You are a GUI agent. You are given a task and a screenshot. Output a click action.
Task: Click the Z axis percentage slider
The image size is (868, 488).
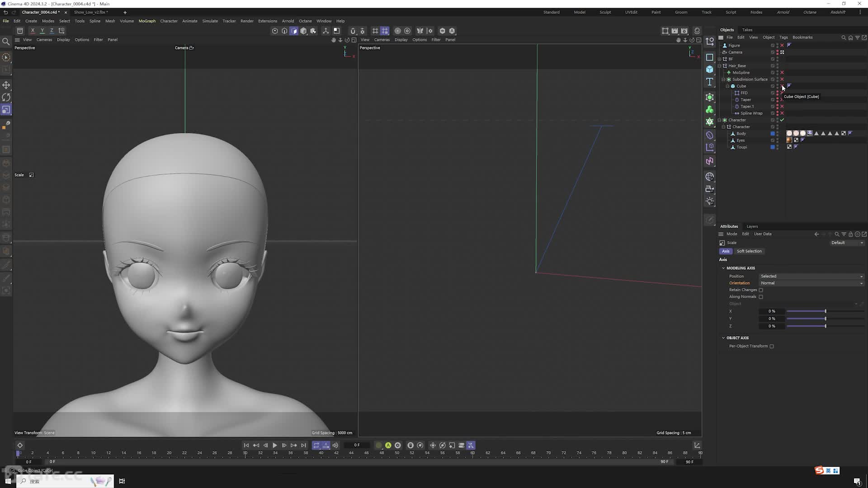click(825, 326)
